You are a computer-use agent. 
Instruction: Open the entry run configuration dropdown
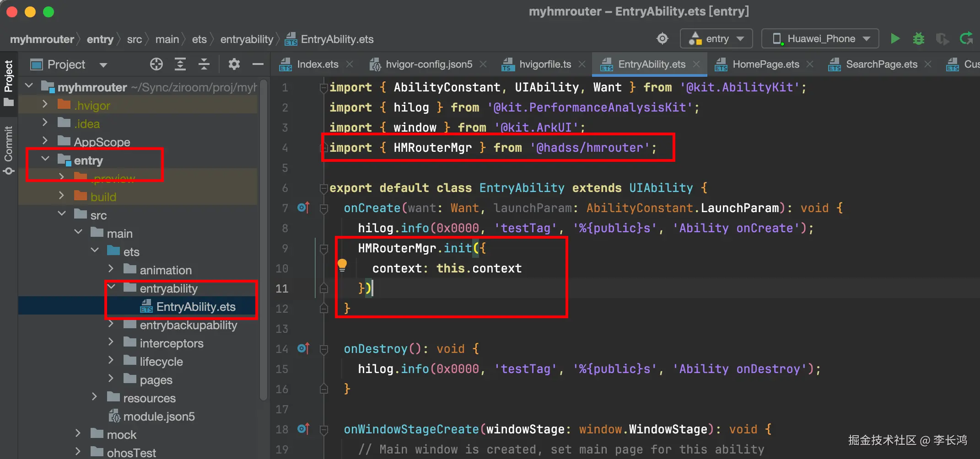(x=716, y=39)
